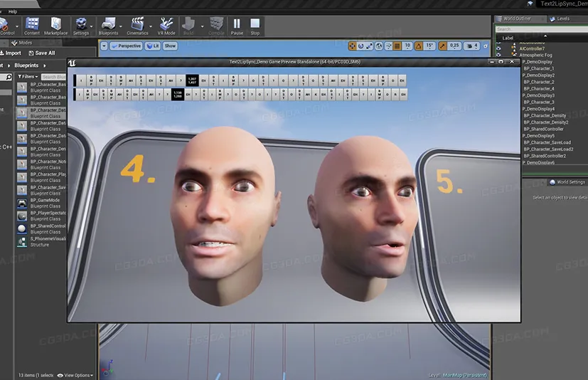Viewport: 588px width, 380px height.
Task: Select the BP_PlayerSpectator asset thumbnail
Action: [22, 216]
